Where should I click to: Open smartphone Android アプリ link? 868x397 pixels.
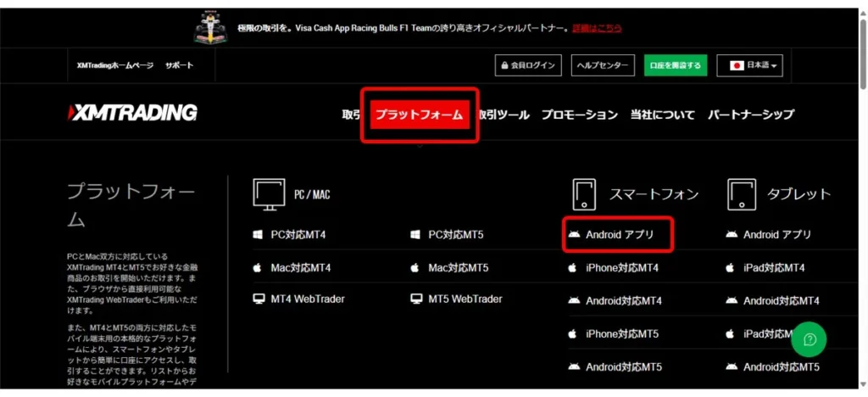click(x=620, y=235)
